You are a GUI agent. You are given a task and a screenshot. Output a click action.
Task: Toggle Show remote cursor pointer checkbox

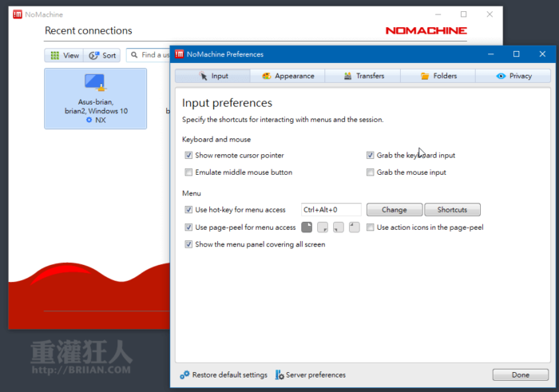click(x=188, y=156)
